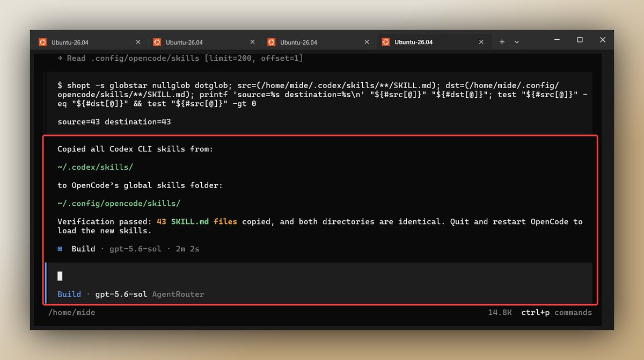Click the 2m 2s duration text
644x360 pixels.
pyautogui.click(x=187, y=249)
